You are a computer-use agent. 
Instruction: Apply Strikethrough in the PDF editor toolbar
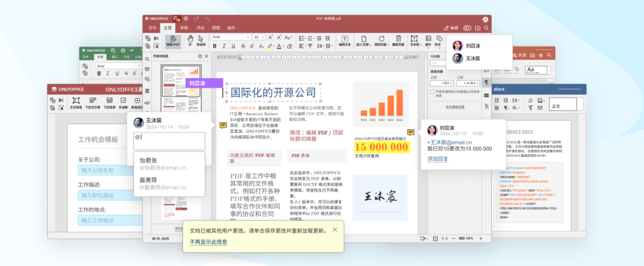(243, 46)
